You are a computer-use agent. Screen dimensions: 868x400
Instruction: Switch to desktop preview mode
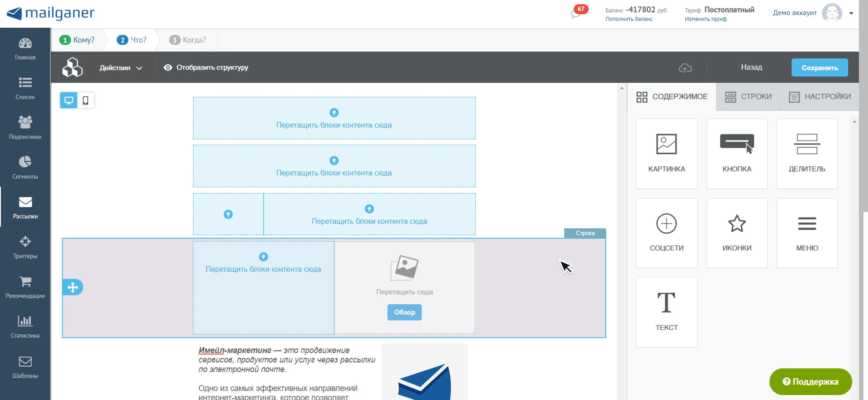click(x=69, y=100)
